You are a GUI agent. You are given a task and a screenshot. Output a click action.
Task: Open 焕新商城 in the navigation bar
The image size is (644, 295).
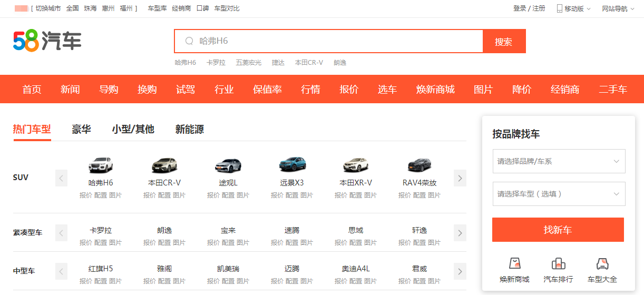pyautogui.click(x=435, y=90)
